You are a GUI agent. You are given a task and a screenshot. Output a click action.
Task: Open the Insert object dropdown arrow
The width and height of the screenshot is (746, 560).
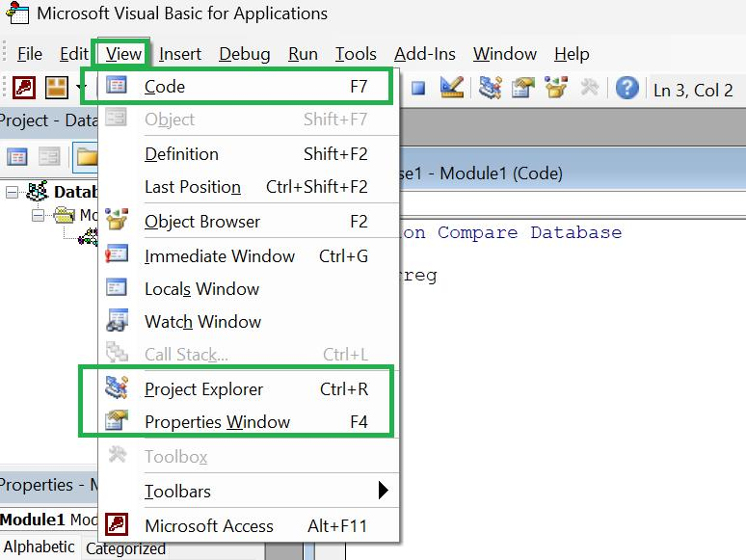(81, 88)
